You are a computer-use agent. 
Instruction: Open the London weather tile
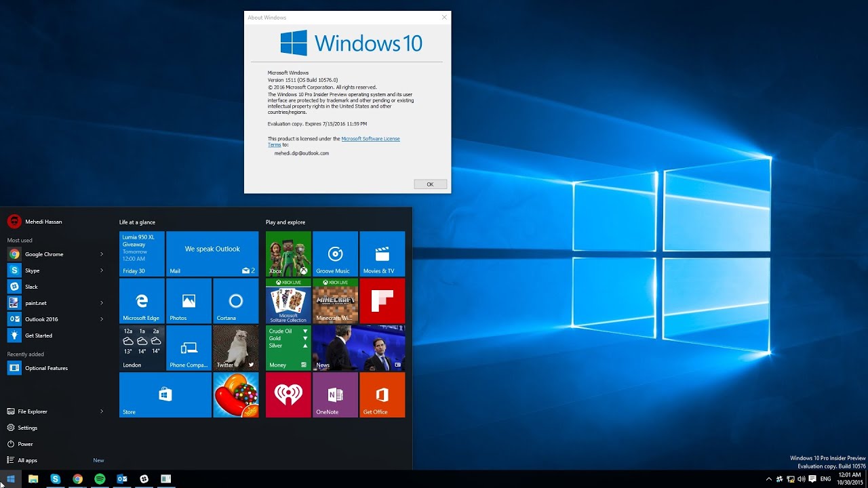tap(142, 348)
